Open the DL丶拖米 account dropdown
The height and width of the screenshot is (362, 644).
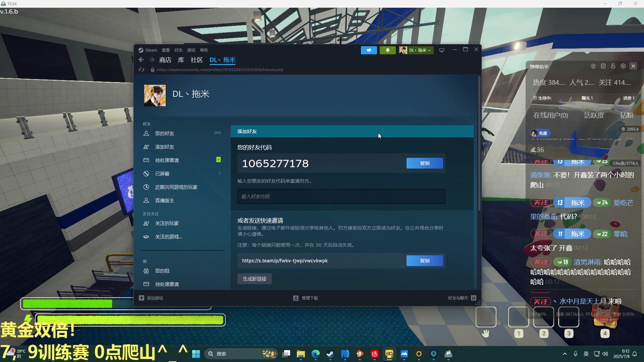416,50
